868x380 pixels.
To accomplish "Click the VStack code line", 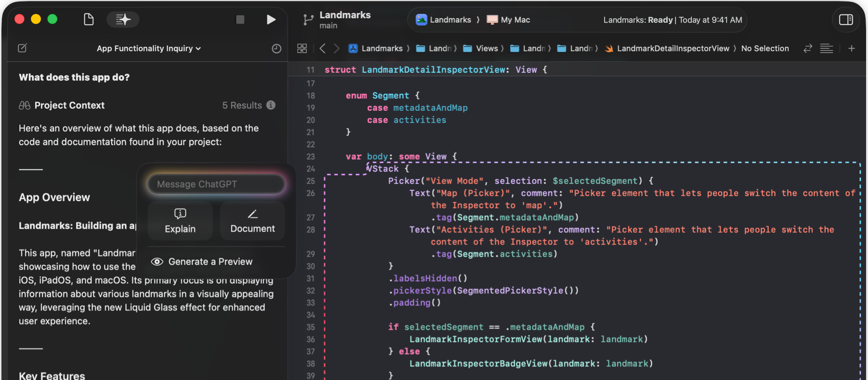I will pyautogui.click(x=388, y=169).
